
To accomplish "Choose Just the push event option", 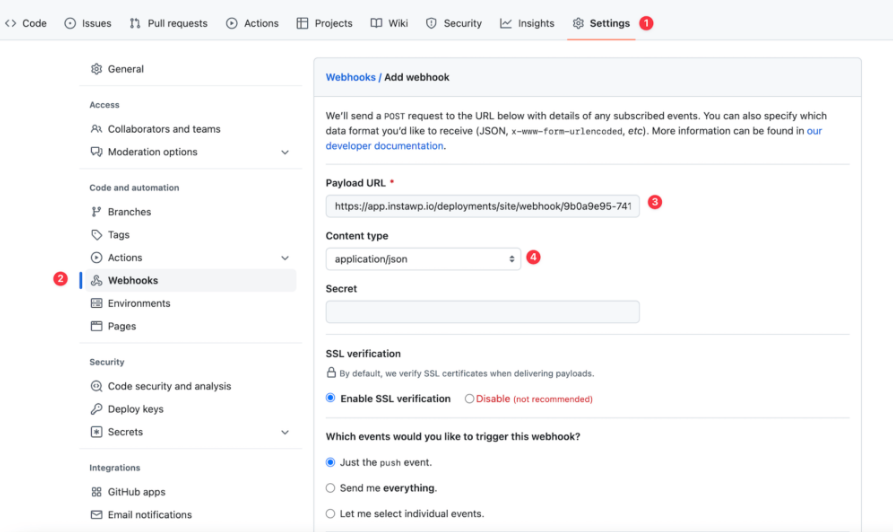I will pos(330,463).
